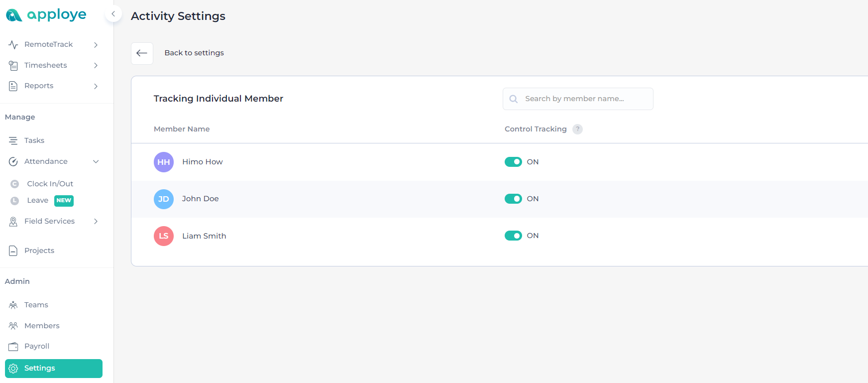Expand the Field Services submenu chevron
868x383 pixels.
96,222
